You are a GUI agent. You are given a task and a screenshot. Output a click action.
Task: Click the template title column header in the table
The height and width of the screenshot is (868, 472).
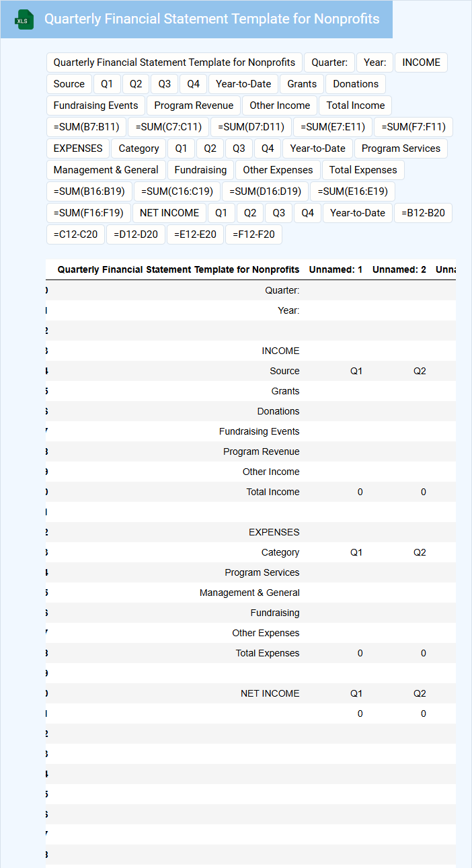tap(179, 269)
